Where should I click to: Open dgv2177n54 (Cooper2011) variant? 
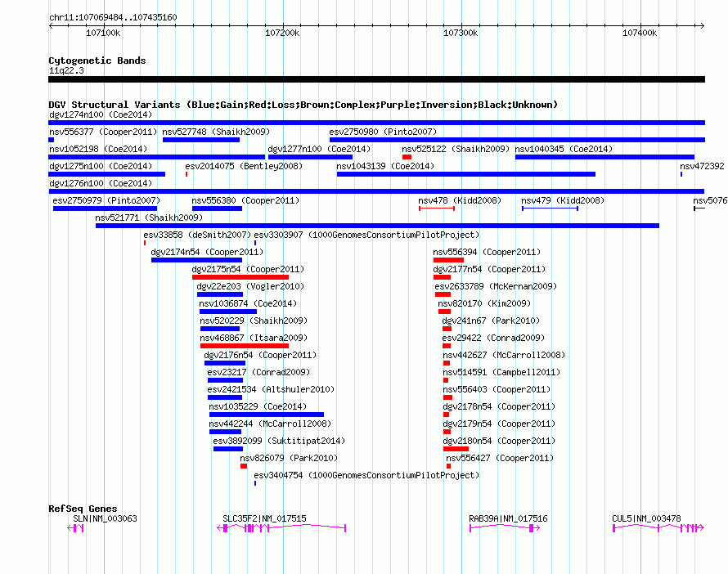click(489, 269)
